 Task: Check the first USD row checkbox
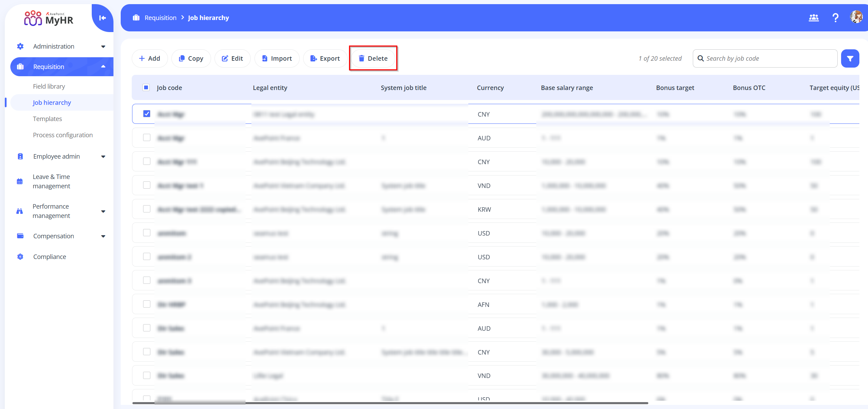[x=147, y=233]
